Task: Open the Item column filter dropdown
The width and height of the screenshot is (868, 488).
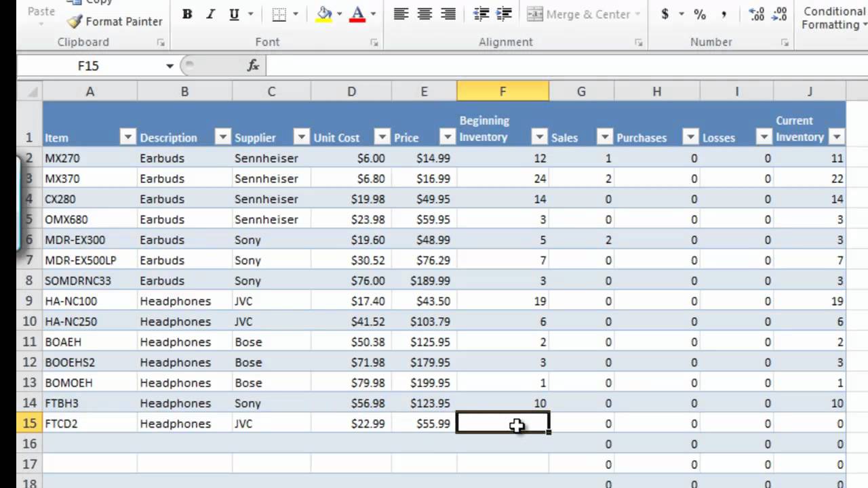Action: pyautogui.click(x=127, y=137)
